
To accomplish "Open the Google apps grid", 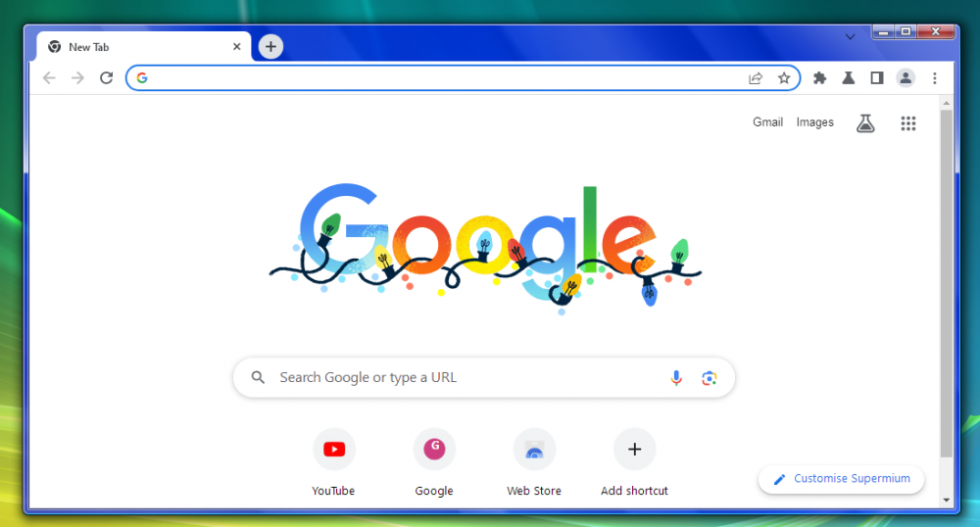I will coord(908,123).
